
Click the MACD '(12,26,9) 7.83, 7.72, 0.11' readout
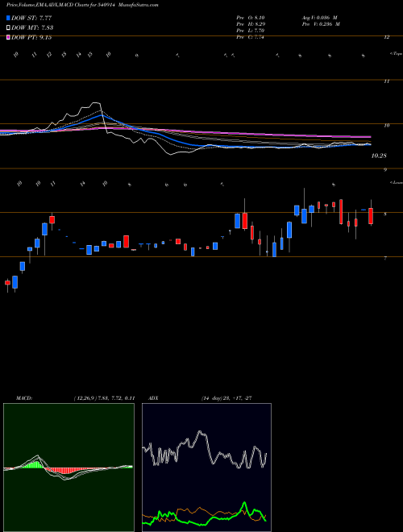click(x=104, y=398)
